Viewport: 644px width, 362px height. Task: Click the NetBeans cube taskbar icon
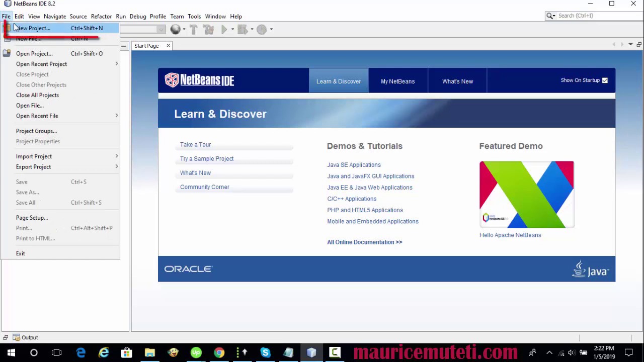click(311, 352)
